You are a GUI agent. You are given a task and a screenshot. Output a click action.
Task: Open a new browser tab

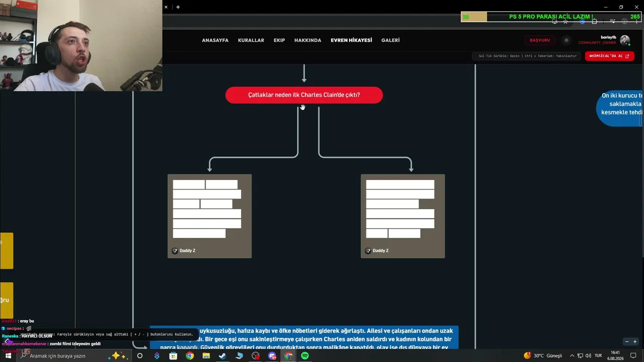pos(178,7)
